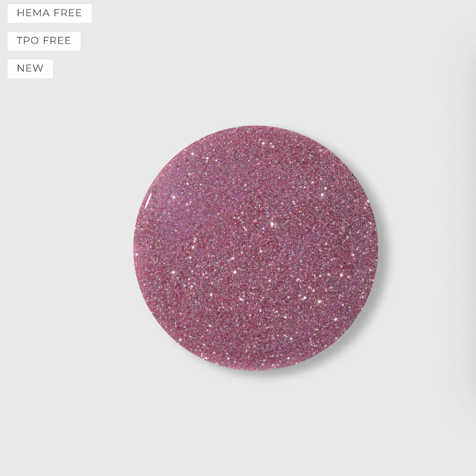This screenshot has height=476, width=476.
Task: Click the swatch's upper rim
Action: (x=256, y=127)
